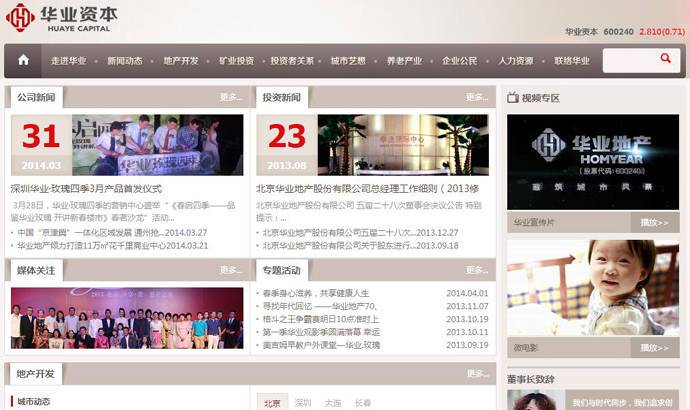Viewport: 690px width, 410px height.
Task: Click the 视频专区 TV icon
Action: pos(512,98)
